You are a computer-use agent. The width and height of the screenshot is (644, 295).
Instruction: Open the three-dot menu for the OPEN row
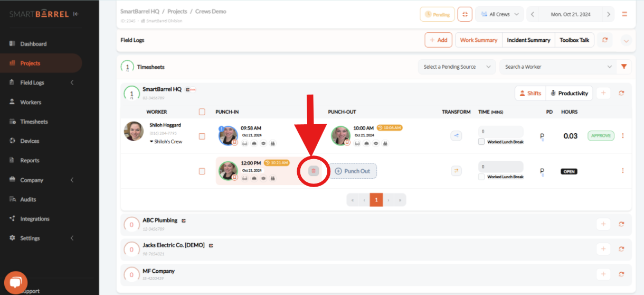click(623, 171)
